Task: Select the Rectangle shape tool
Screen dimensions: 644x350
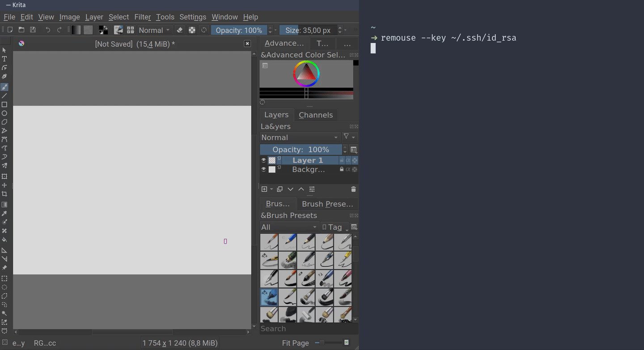Action: pos(4,105)
